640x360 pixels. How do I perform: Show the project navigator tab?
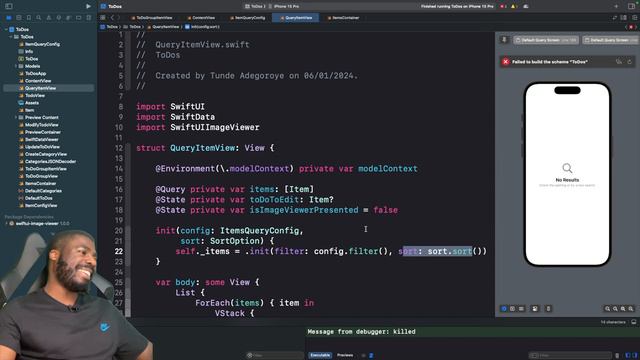point(9,18)
